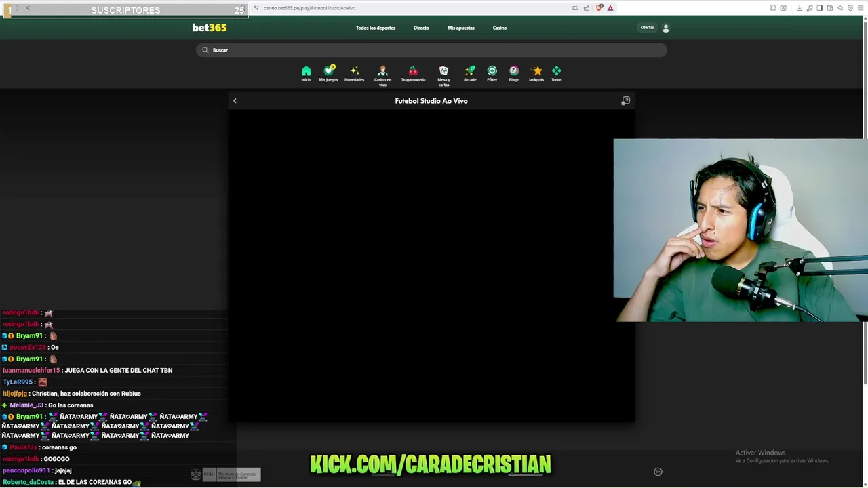Click chat username TyLeR995
Image resolution: width=868 pixels, height=488 pixels.
pyautogui.click(x=18, y=382)
